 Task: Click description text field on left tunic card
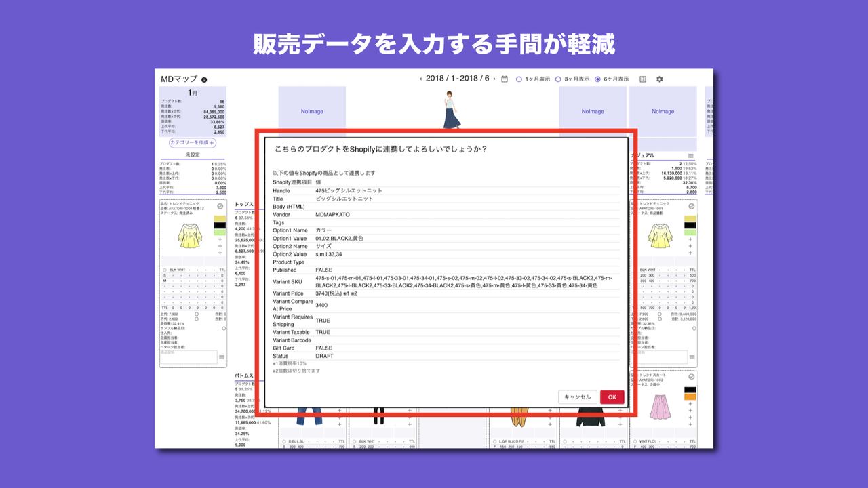pos(188,357)
